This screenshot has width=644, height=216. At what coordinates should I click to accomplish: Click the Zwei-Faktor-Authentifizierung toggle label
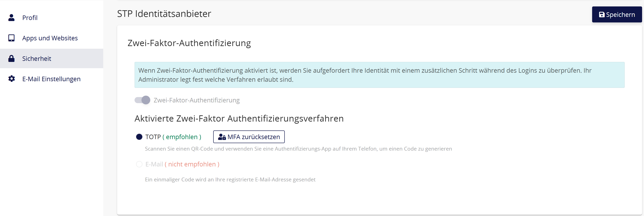click(x=197, y=100)
